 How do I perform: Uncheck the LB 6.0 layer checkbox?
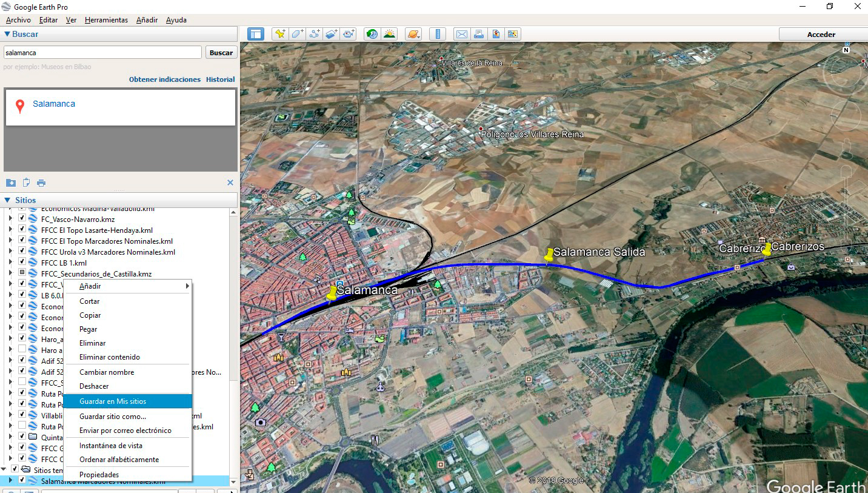pos(22,295)
